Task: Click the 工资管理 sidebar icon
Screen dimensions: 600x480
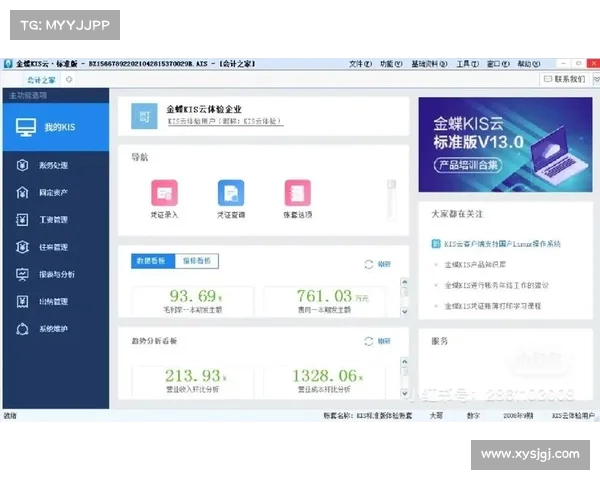Action: (x=22, y=220)
